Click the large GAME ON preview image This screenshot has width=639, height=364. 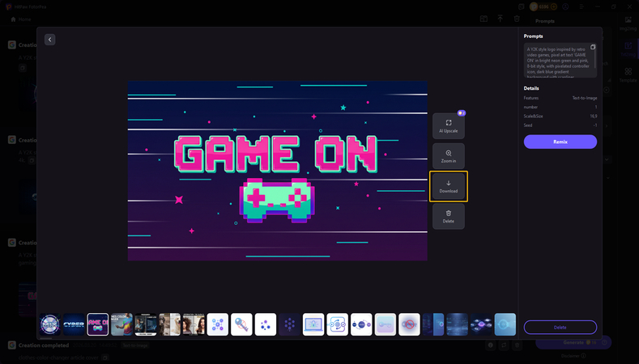tap(277, 170)
